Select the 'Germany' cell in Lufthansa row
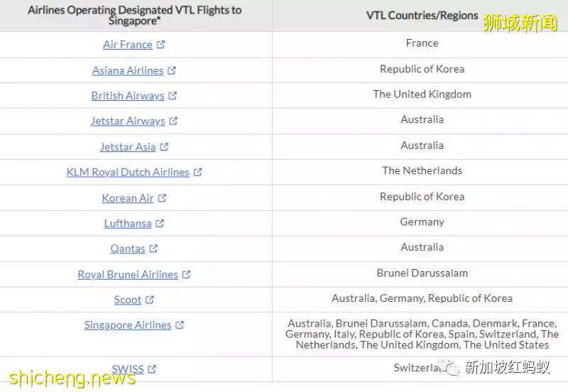 pos(422,222)
